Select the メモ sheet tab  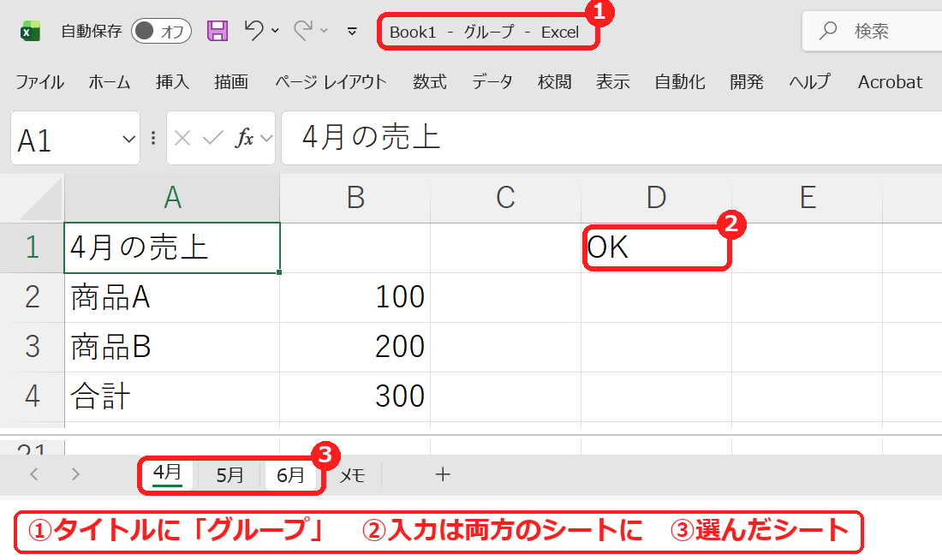tap(352, 475)
